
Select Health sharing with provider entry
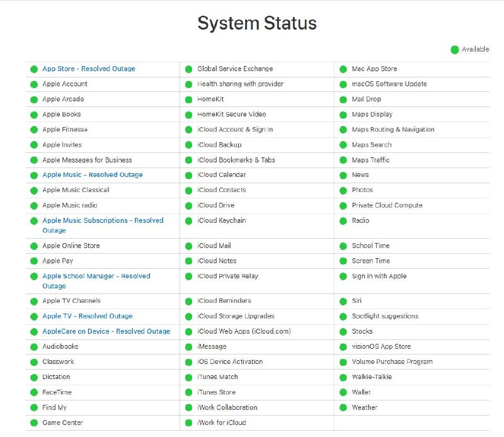[x=241, y=84]
